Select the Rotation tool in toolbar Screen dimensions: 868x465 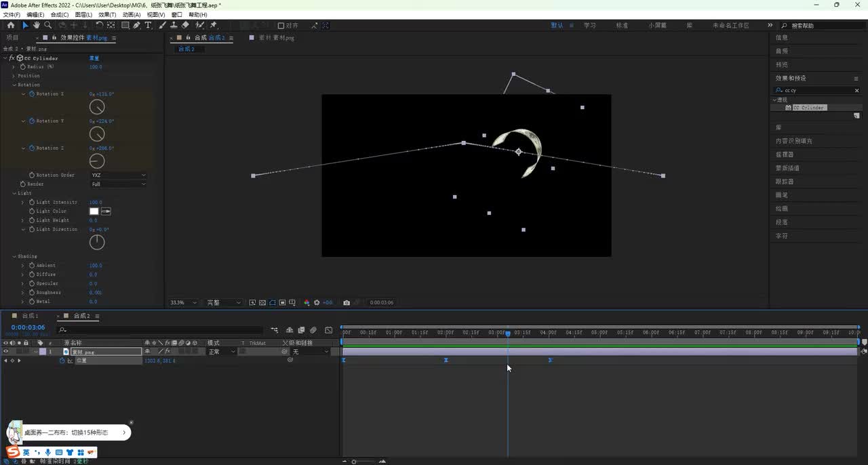[99, 25]
